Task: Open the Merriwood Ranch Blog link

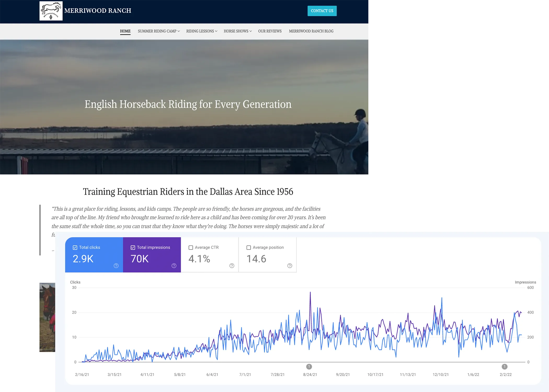Action: (311, 31)
